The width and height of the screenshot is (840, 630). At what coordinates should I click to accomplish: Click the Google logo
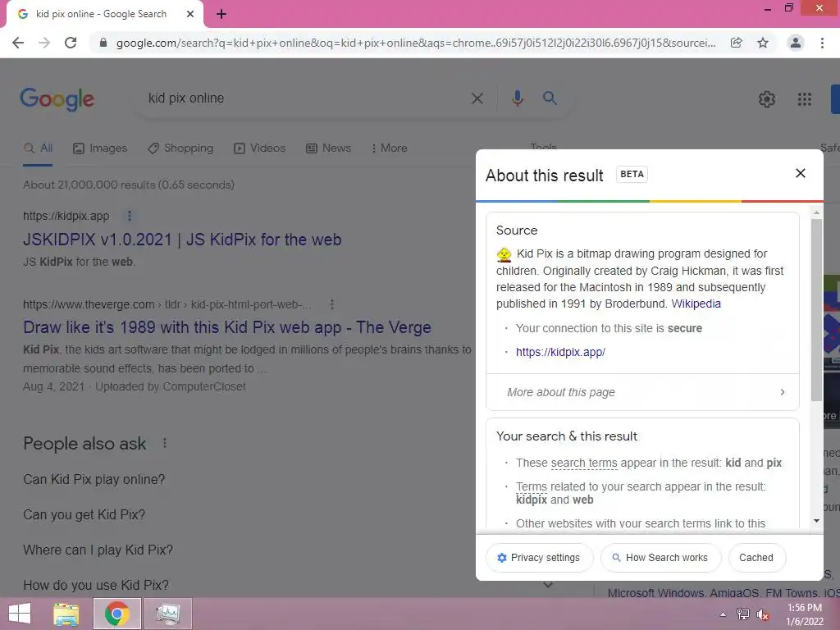[57, 99]
